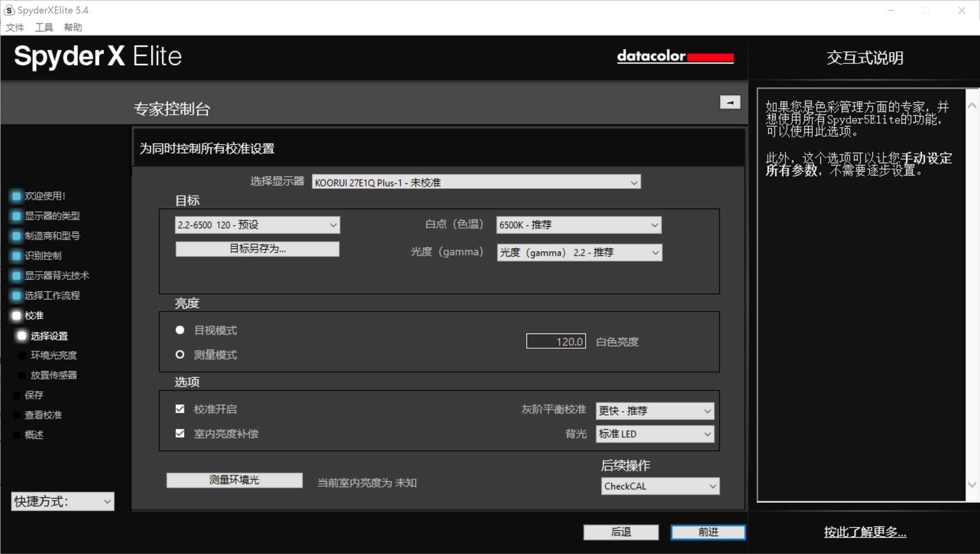
Task: Click the SpyderXElite app icon in title bar
Action: (9, 10)
